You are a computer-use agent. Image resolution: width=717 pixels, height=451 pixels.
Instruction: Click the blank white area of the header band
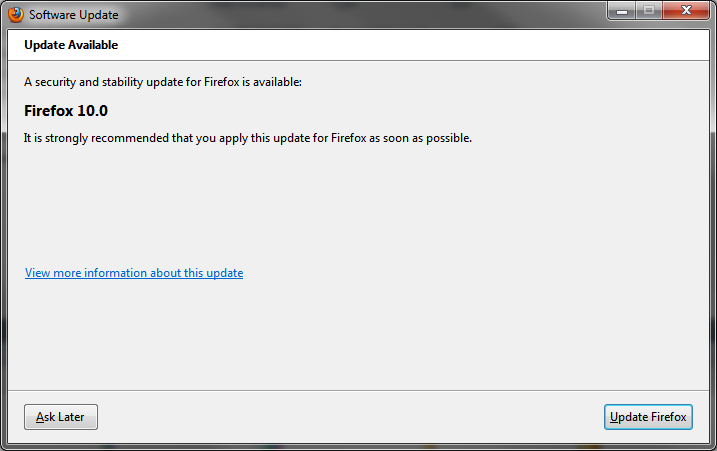400,45
